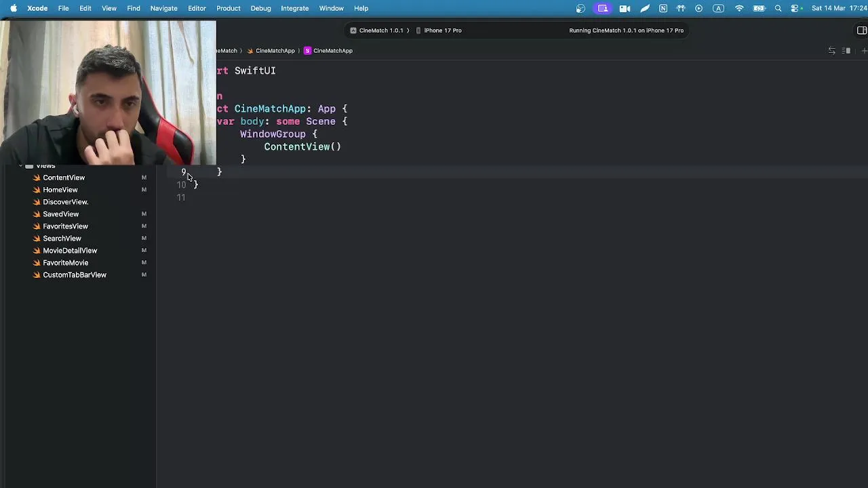
Task: Open the Integrate menu
Action: tap(295, 8)
